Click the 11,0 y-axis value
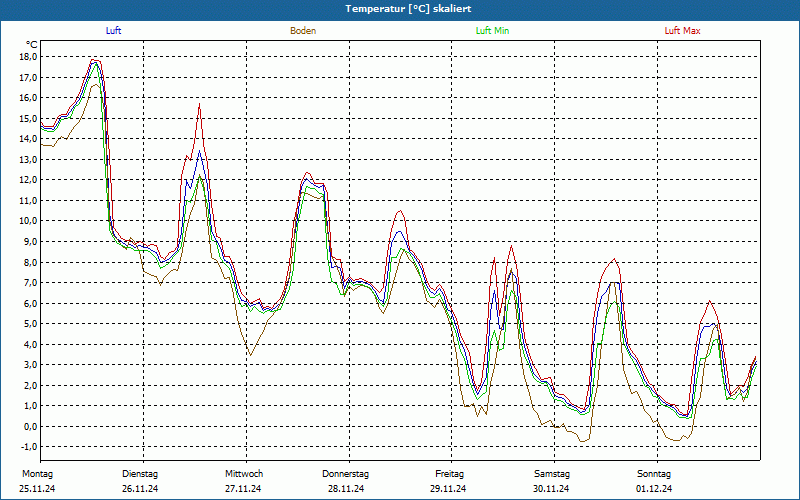Image resolution: width=800 pixels, height=500 pixels. point(28,201)
